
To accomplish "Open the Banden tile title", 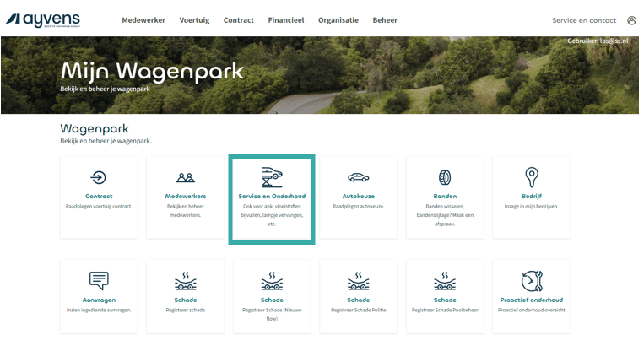I will tap(445, 196).
